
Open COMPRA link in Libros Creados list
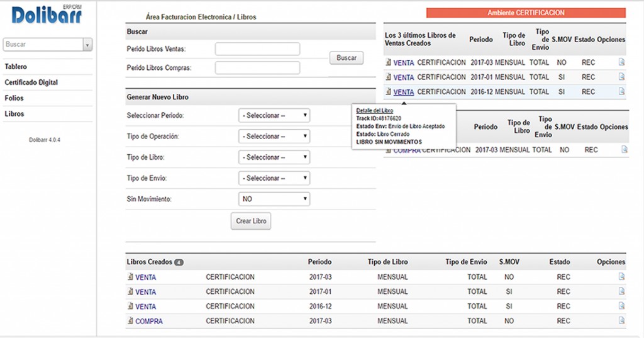(148, 321)
